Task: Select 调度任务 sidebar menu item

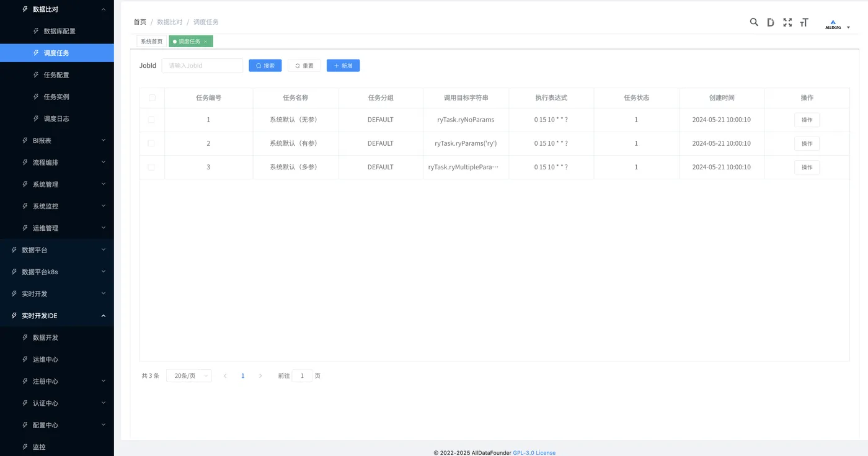Action: tap(57, 53)
